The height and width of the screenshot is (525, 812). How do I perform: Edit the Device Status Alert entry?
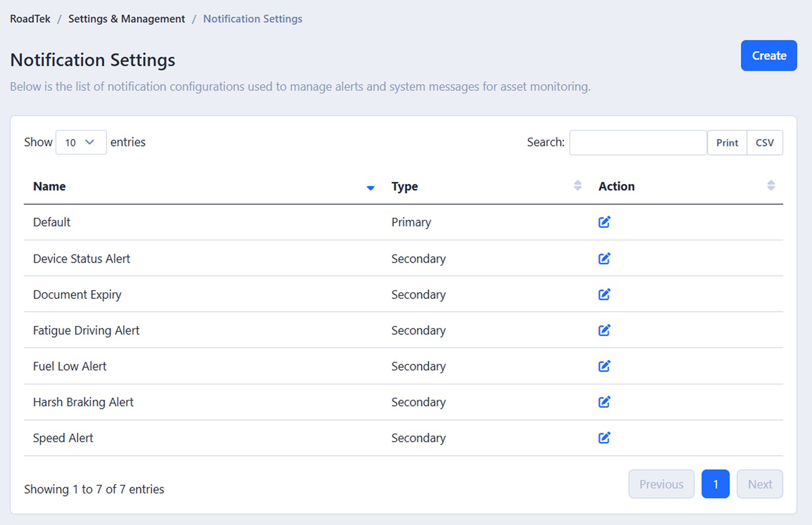coord(604,258)
